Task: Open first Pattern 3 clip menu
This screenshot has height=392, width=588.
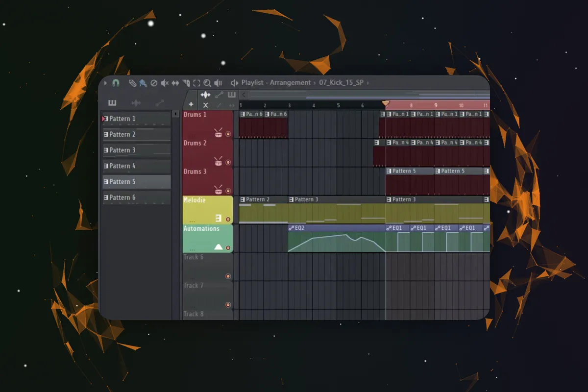Action: point(292,199)
